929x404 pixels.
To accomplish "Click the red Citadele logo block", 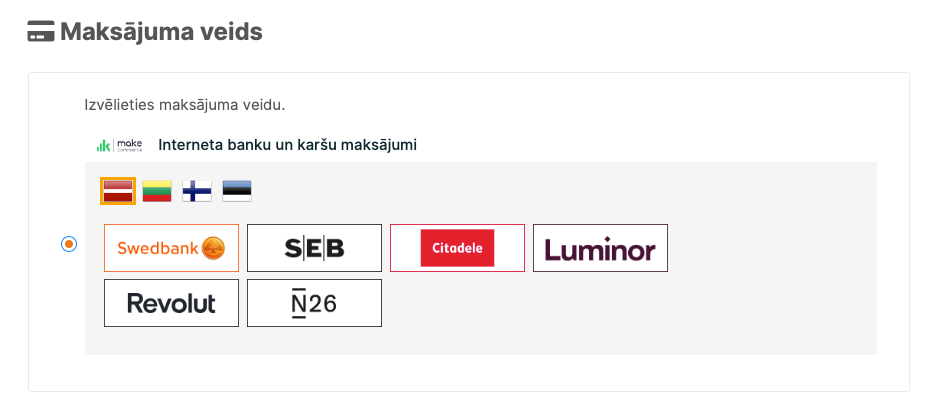I will [457, 248].
